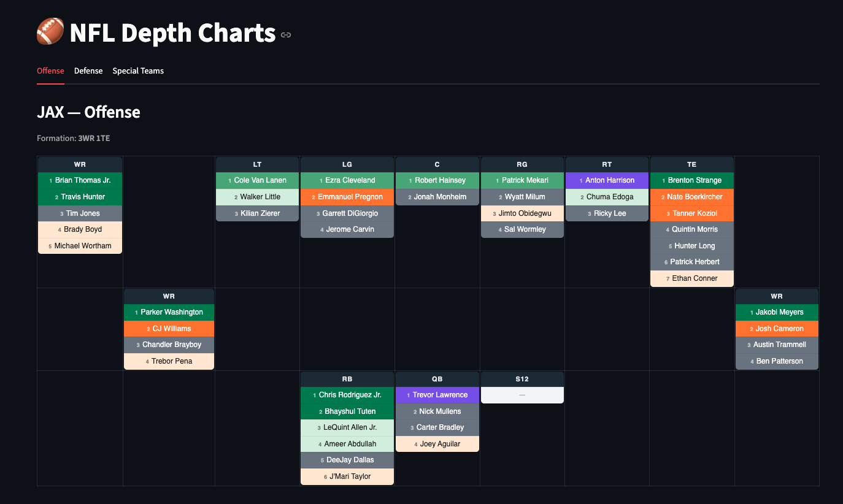Select Ezra Cleveland at LG
This screenshot has height=504, width=843.
(347, 180)
